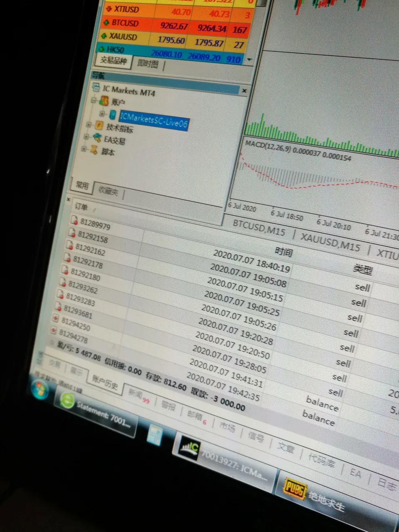Click the 技术指标 indicators icon

tap(99, 125)
